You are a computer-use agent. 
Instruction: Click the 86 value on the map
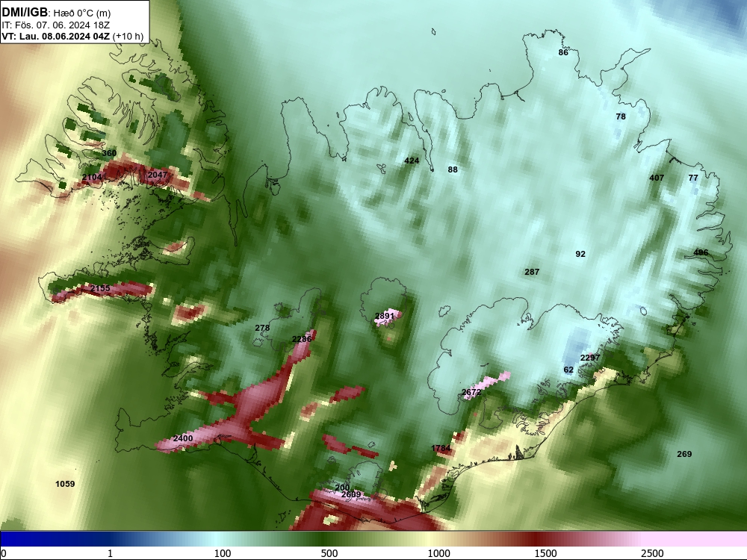[563, 52]
